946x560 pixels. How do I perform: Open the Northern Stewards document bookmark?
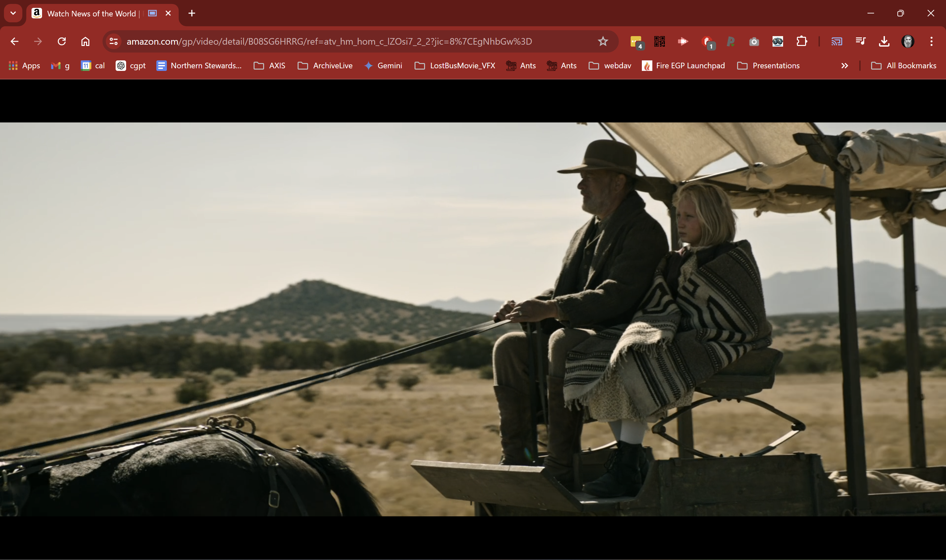pyautogui.click(x=199, y=66)
